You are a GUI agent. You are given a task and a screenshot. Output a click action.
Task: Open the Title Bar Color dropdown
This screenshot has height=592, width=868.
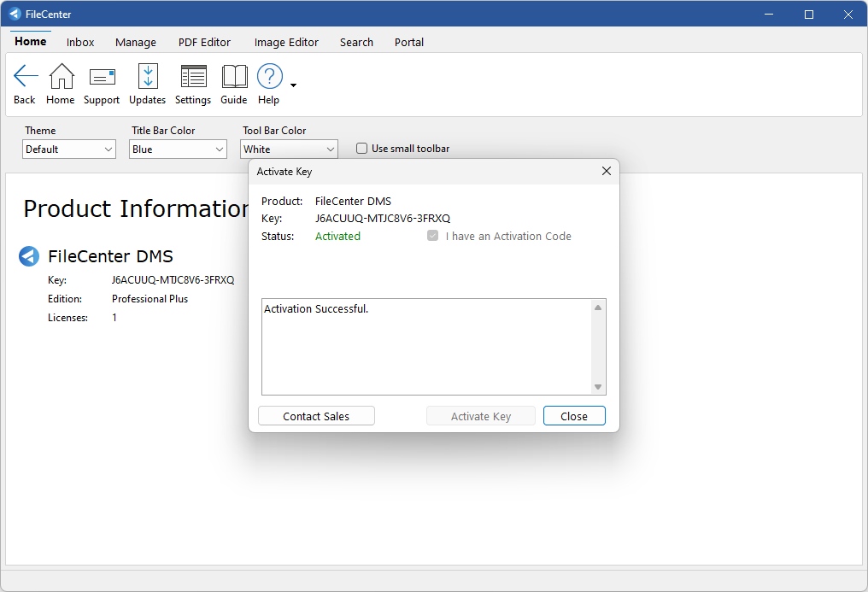click(x=179, y=149)
